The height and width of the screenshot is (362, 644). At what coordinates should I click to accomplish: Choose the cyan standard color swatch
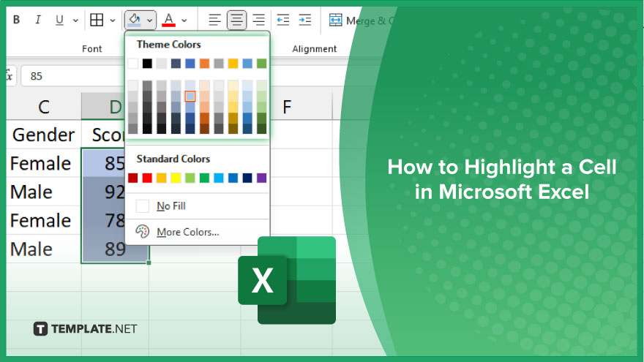(x=219, y=178)
